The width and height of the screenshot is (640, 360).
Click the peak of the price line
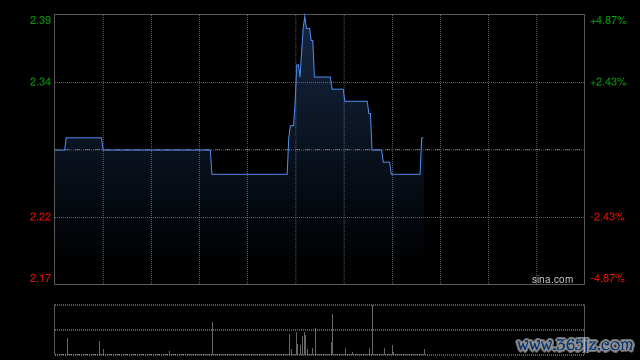(x=304, y=15)
